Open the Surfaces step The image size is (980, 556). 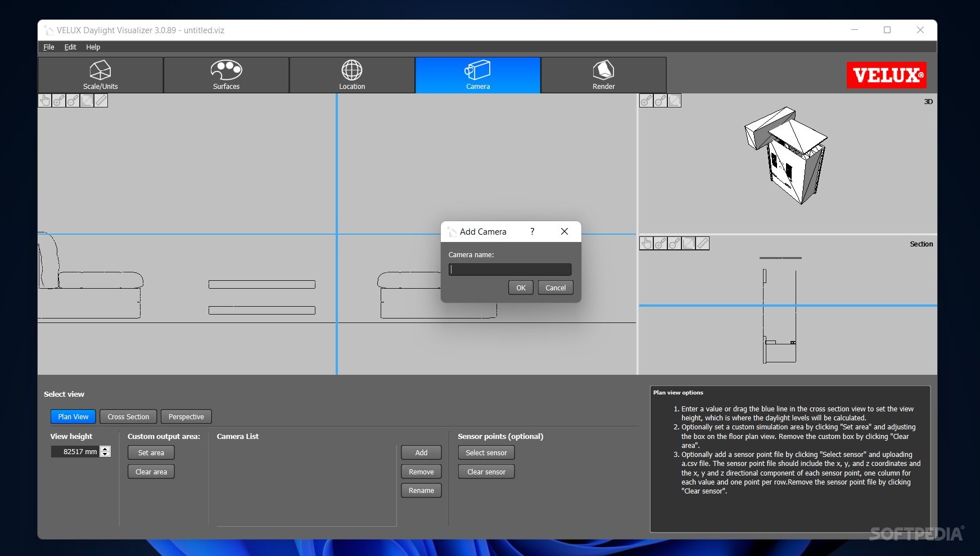(x=227, y=75)
